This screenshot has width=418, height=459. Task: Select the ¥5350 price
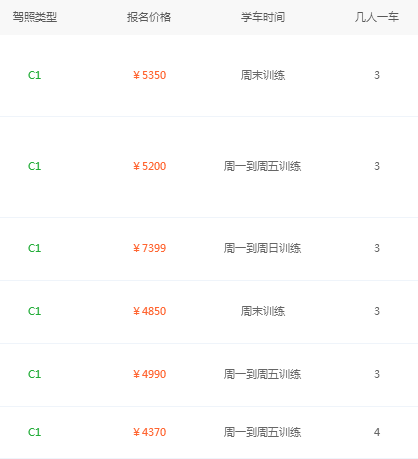(x=149, y=75)
